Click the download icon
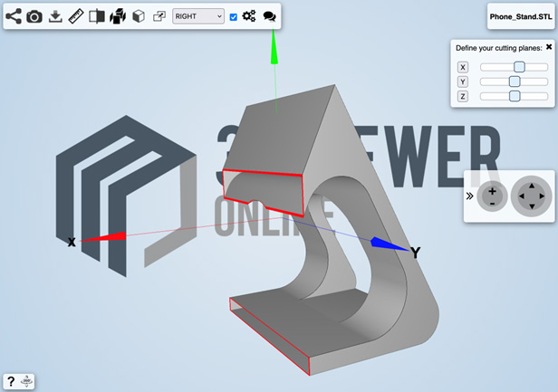 tap(55, 16)
